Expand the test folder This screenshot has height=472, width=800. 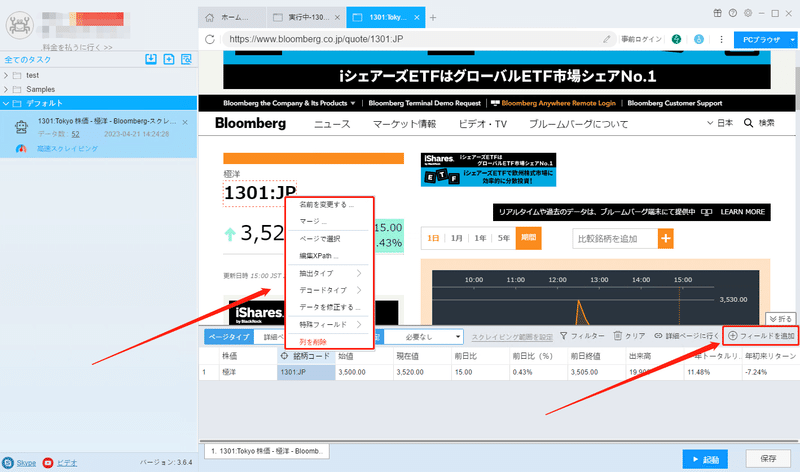6,75
